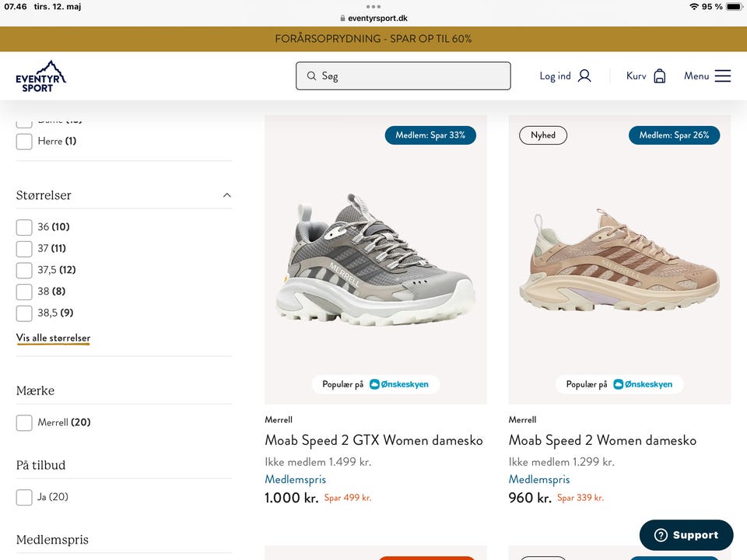Screen dimensions: 747x560
Task: Open the Log ind menu item
Action: pyautogui.click(x=555, y=75)
